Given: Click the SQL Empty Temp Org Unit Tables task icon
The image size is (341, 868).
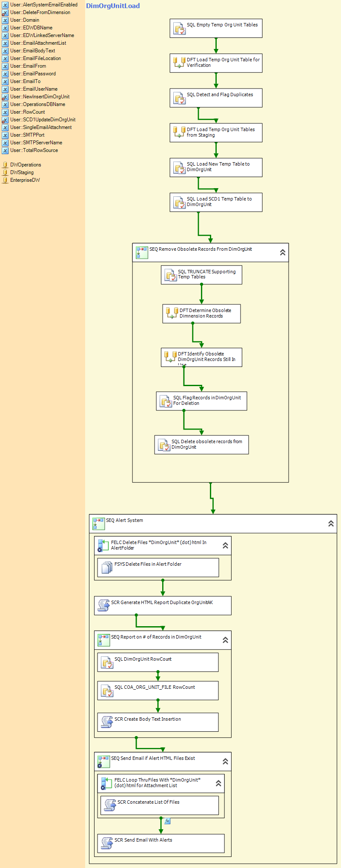Looking at the screenshot, I should pyautogui.click(x=179, y=29).
